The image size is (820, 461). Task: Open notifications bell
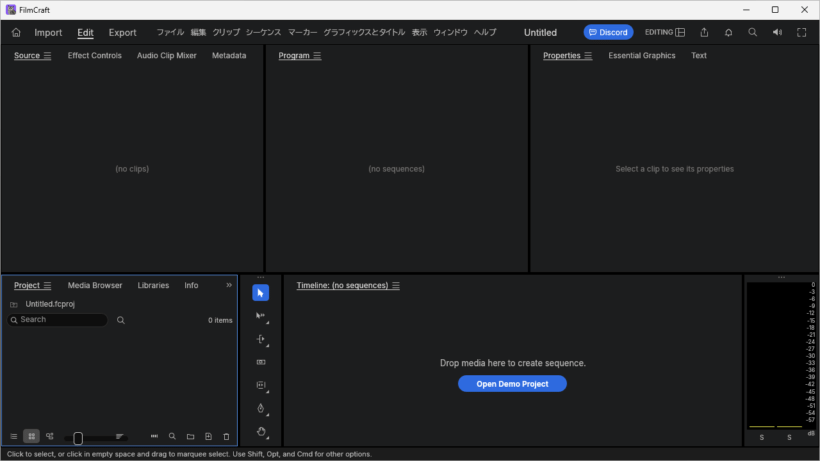pyautogui.click(x=728, y=32)
